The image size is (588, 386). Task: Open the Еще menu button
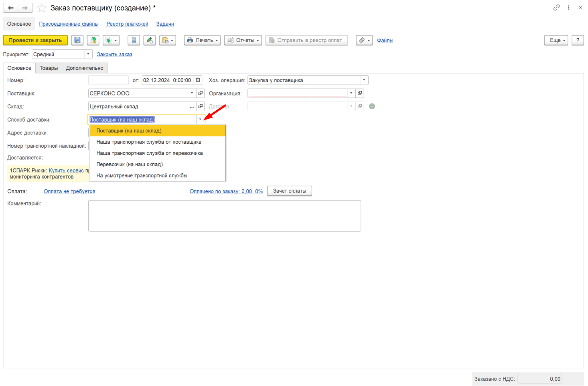[556, 40]
